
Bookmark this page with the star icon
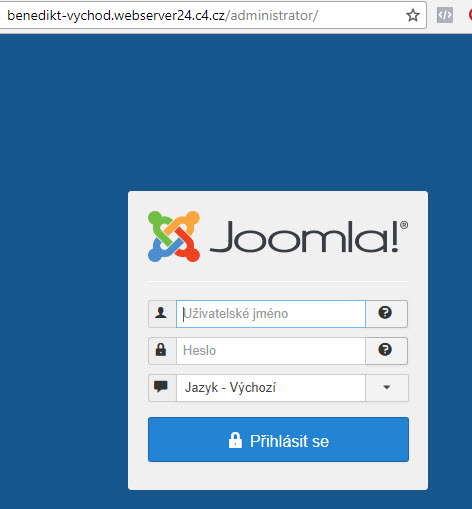tap(413, 15)
